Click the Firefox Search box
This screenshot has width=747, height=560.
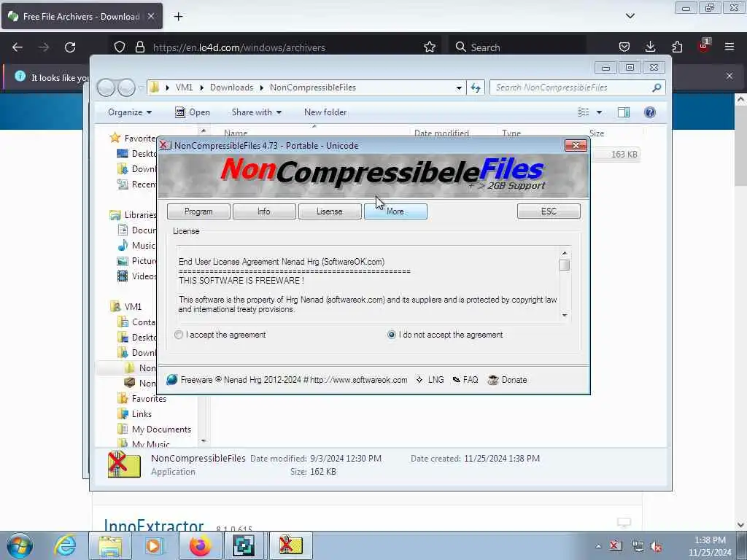tap(519, 47)
